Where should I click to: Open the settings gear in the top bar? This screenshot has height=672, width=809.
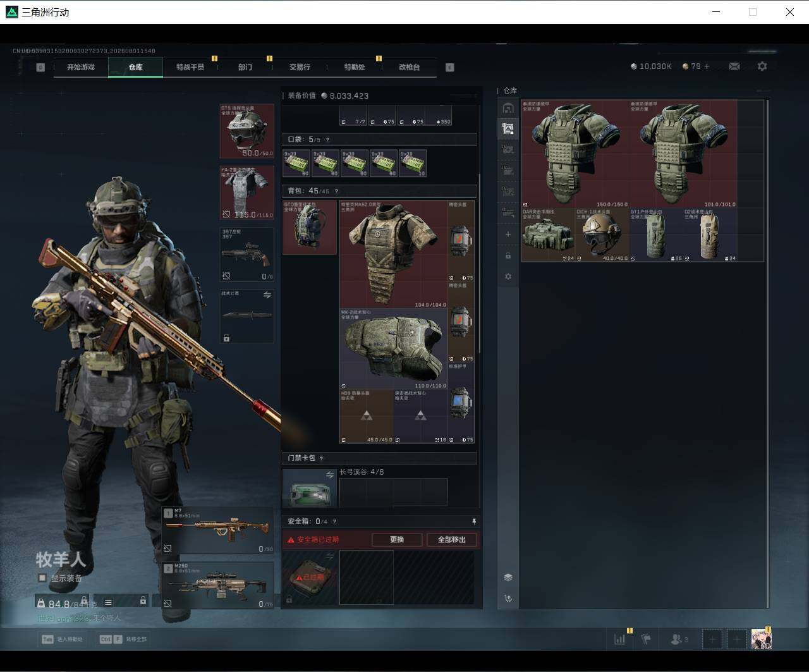762,66
